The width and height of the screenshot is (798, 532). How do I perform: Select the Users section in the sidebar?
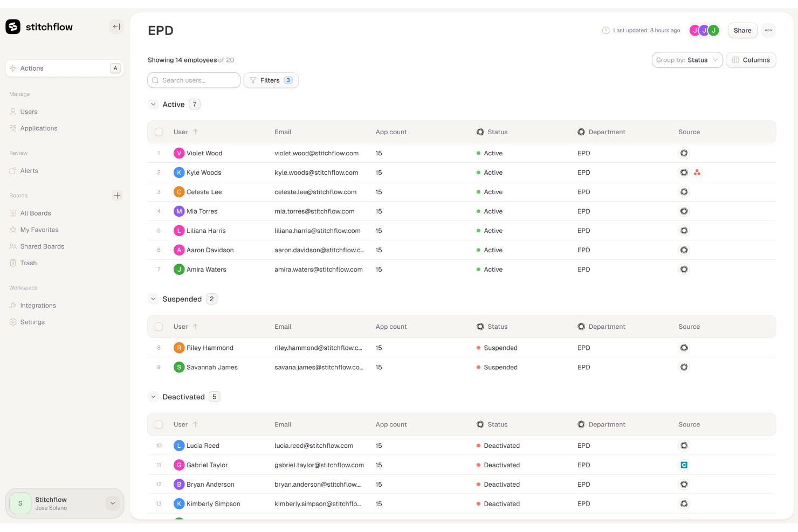(29, 112)
